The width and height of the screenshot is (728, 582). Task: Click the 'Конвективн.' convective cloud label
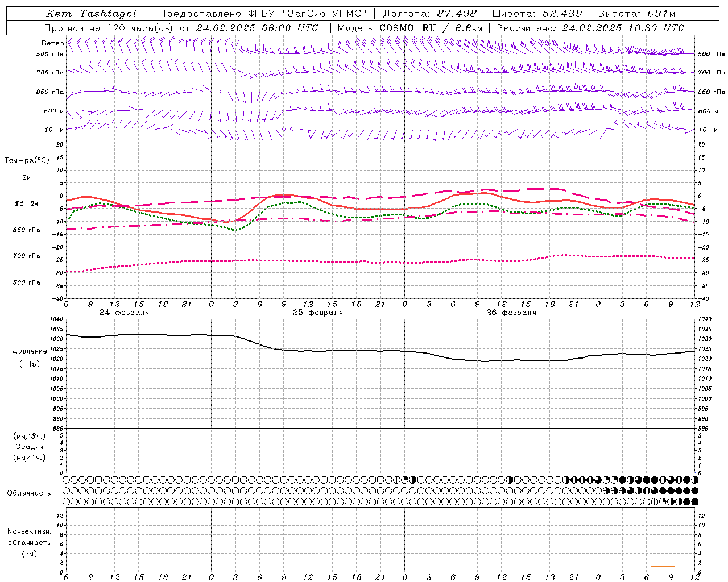click(x=30, y=531)
